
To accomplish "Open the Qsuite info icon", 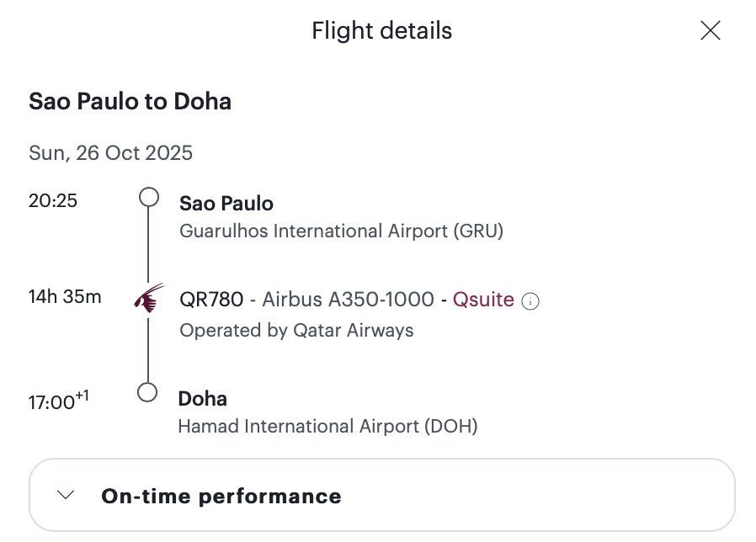I will pos(530,301).
